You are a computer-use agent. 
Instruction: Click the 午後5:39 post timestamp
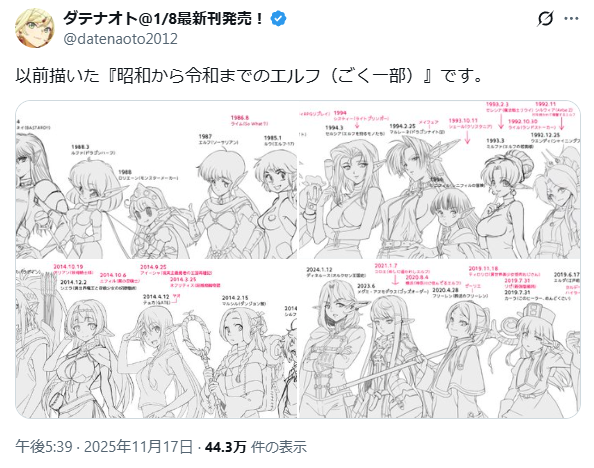pyautogui.click(x=44, y=447)
